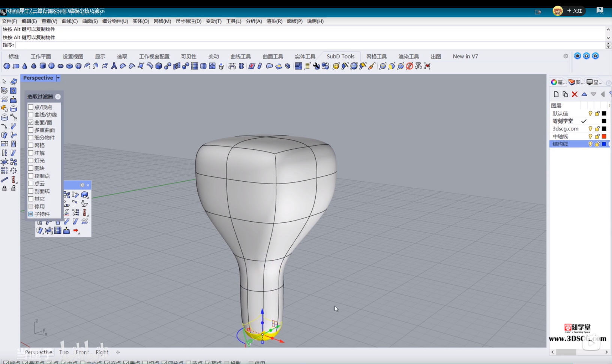
Task: Click the paintbrush icon in SubD toolbar
Action: (x=372, y=66)
